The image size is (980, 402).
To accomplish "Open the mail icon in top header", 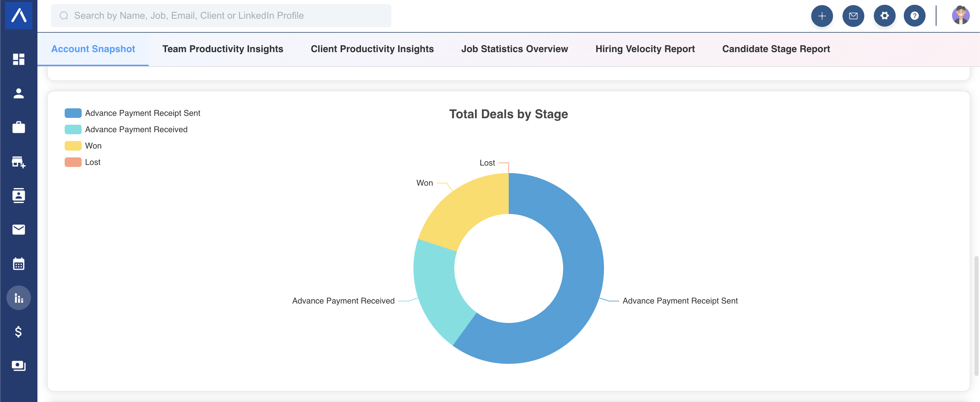I will click(x=853, y=16).
